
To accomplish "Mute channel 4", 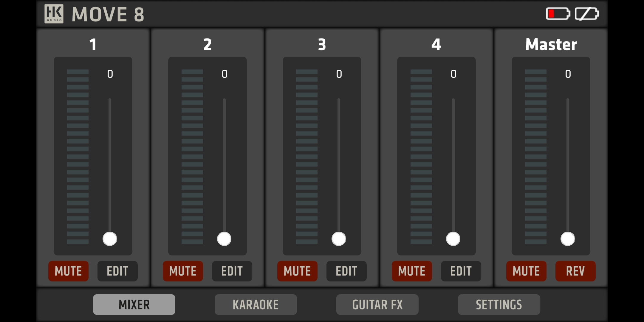I will pyautogui.click(x=412, y=271).
